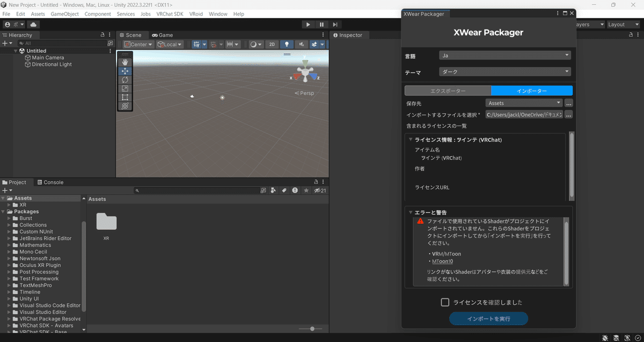Screen dimensions: 644x342
Task: Collapse the Packages tree
Action: click(x=3, y=212)
